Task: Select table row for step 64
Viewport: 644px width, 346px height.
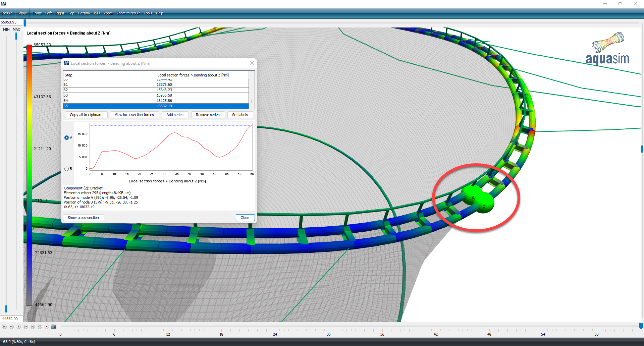Action: (156, 101)
